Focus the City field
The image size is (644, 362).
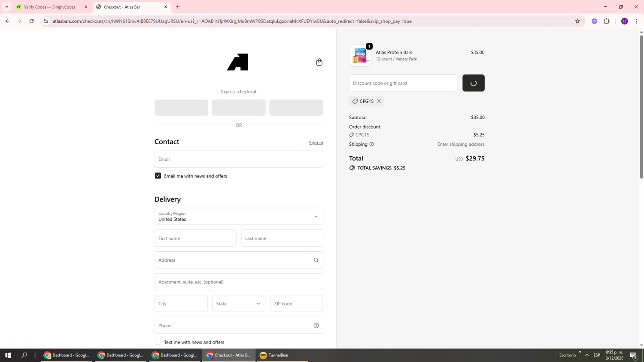(x=181, y=304)
